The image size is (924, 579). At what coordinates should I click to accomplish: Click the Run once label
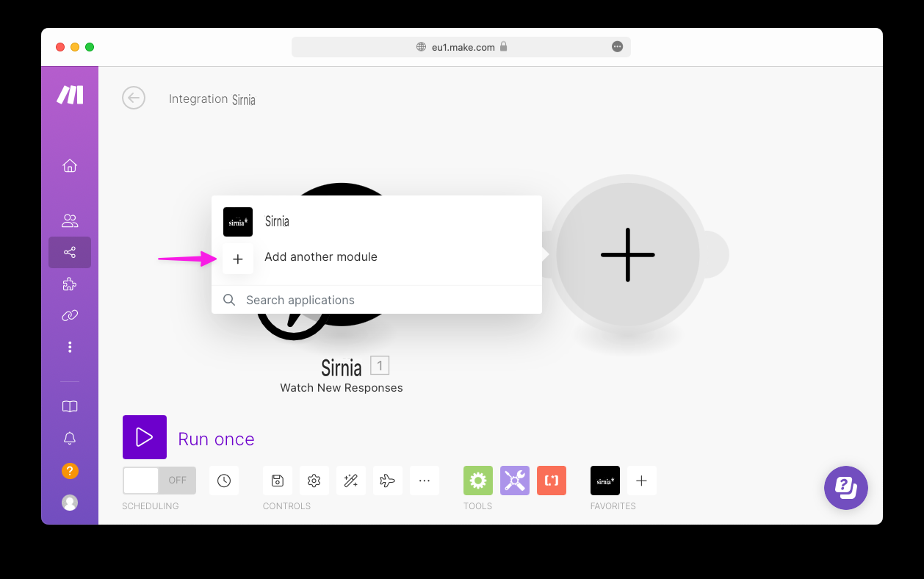(x=216, y=439)
